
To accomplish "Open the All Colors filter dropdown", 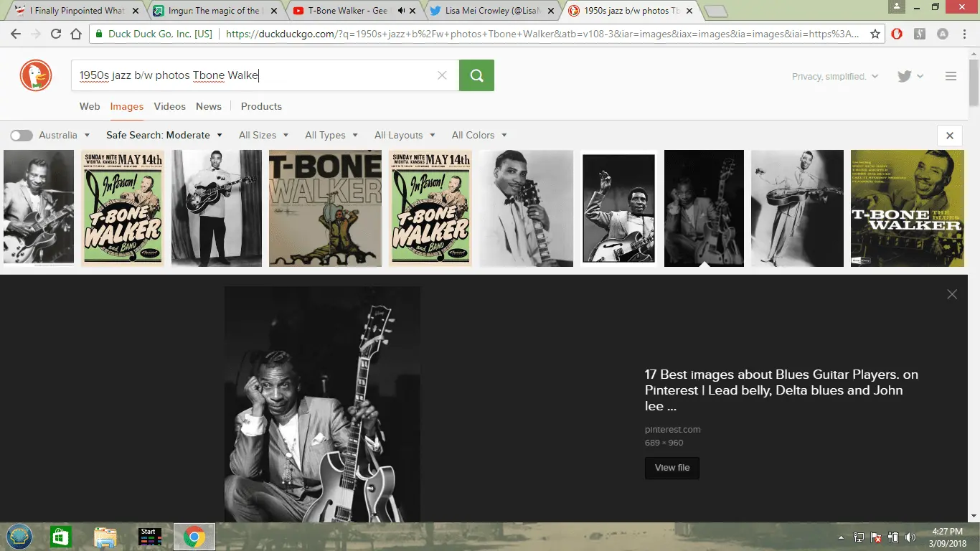I will pyautogui.click(x=479, y=135).
